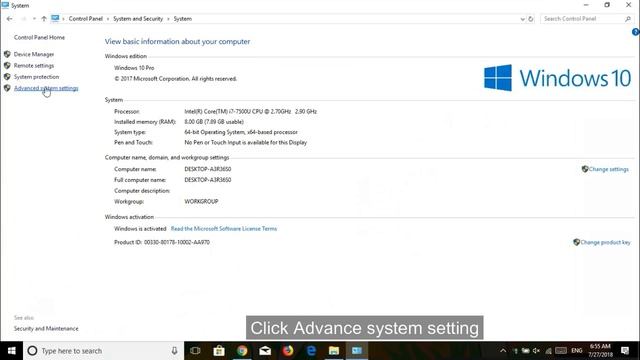Launch Microsoft Edge from taskbar
The height and width of the screenshot is (360, 640).
click(x=311, y=351)
